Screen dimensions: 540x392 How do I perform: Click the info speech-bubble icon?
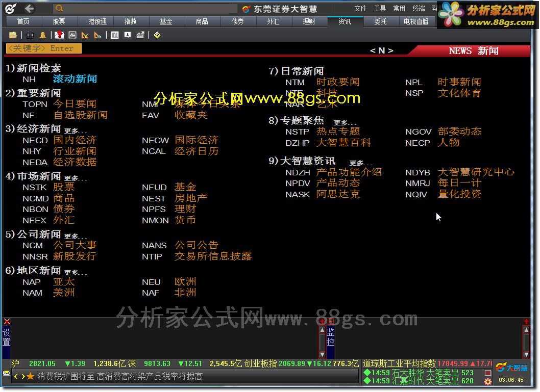click(128, 35)
